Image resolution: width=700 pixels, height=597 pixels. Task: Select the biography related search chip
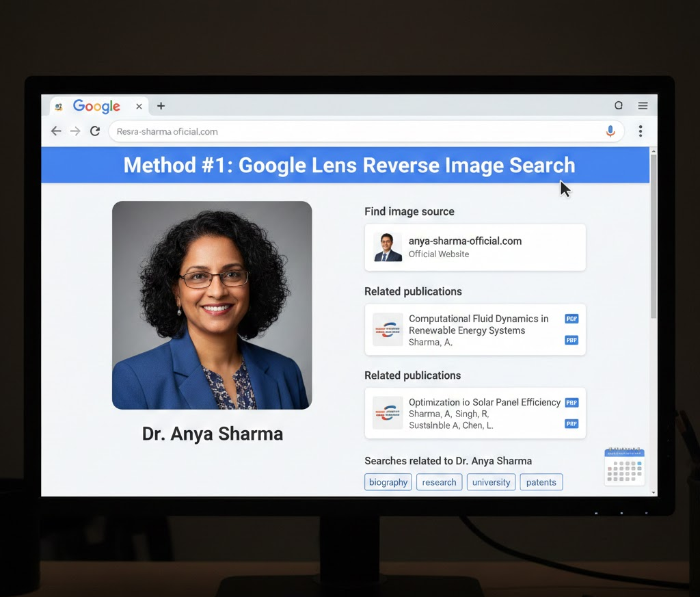tap(388, 482)
